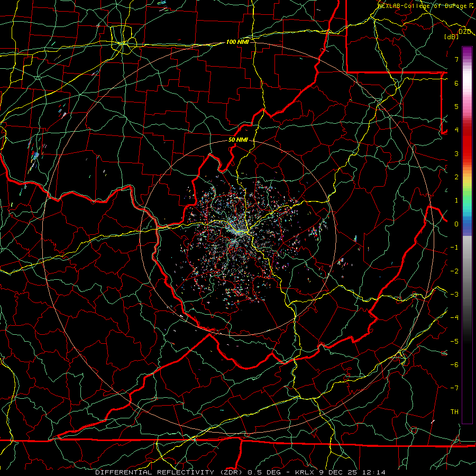Click the 1 value on the color scale
Image resolution: width=476 pixels, height=476 pixels.
coord(456,200)
